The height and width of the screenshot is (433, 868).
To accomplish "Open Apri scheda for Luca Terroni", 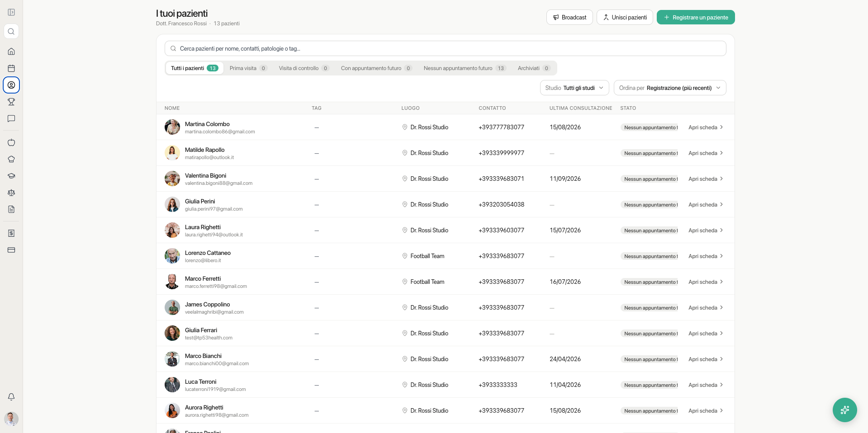I will click(x=706, y=385).
